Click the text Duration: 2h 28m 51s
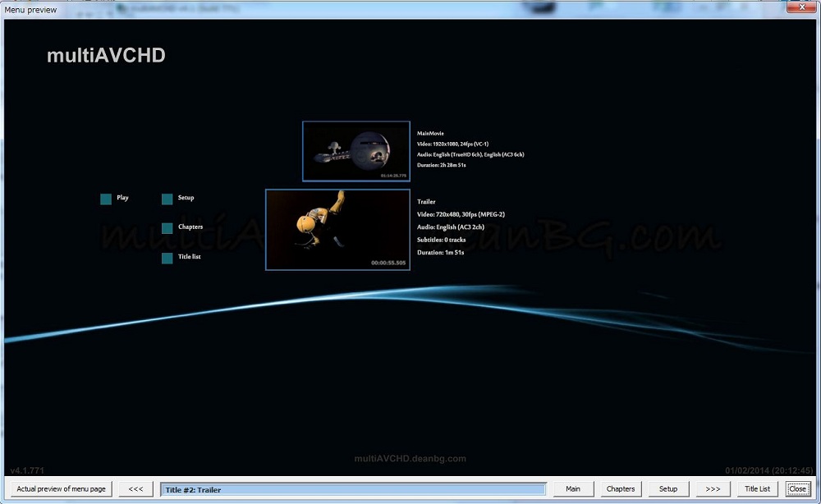Screen dimensions: 821x504 [442, 165]
